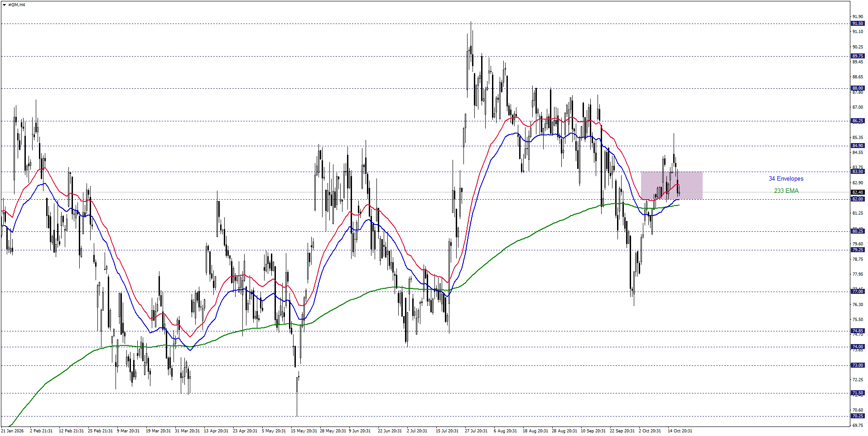The image size is (868, 436).
Task: Click the 77.00 price level label
Action: [858, 292]
